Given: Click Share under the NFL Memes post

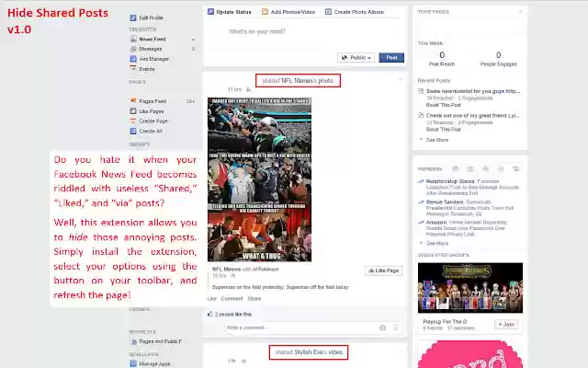Looking at the screenshot, I should [x=254, y=299].
